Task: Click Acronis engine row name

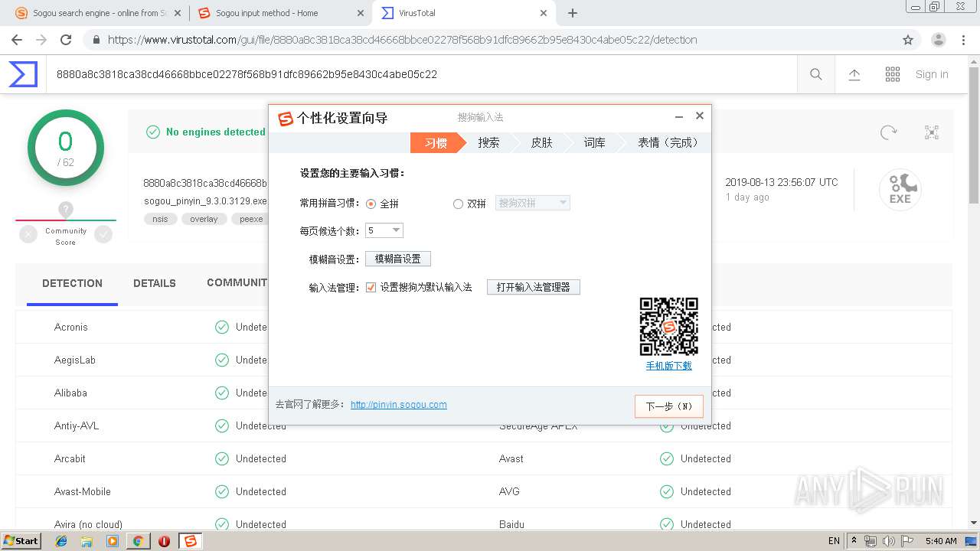Action: tap(71, 327)
